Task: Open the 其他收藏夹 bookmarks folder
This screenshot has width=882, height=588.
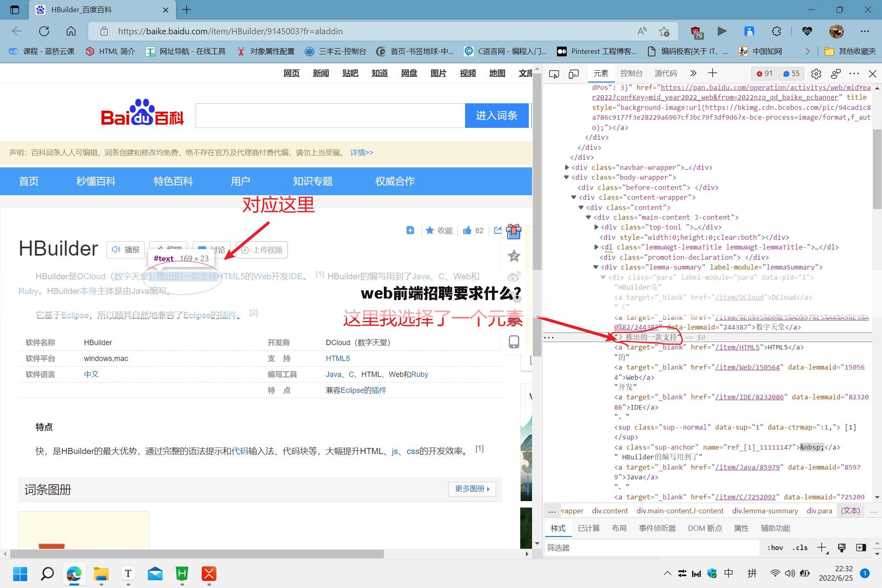Action: (850, 51)
